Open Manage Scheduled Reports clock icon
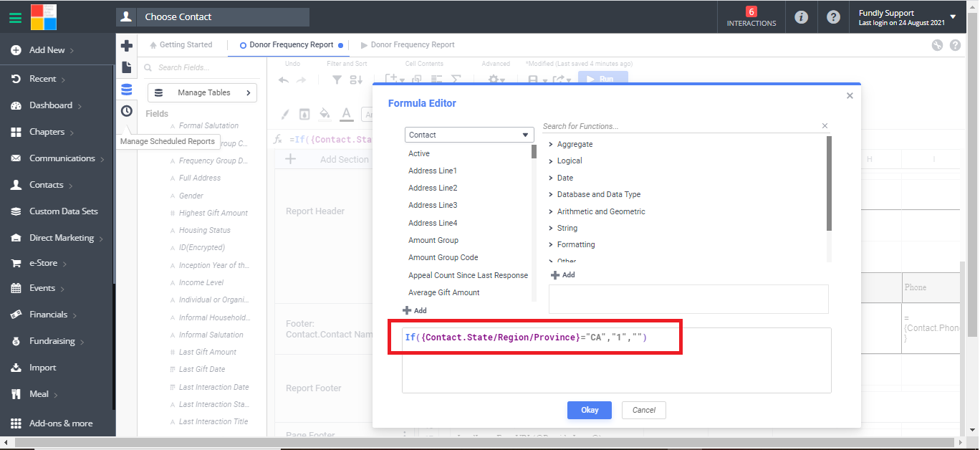Viewport: 980px width, 450px height. pos(127,111)
